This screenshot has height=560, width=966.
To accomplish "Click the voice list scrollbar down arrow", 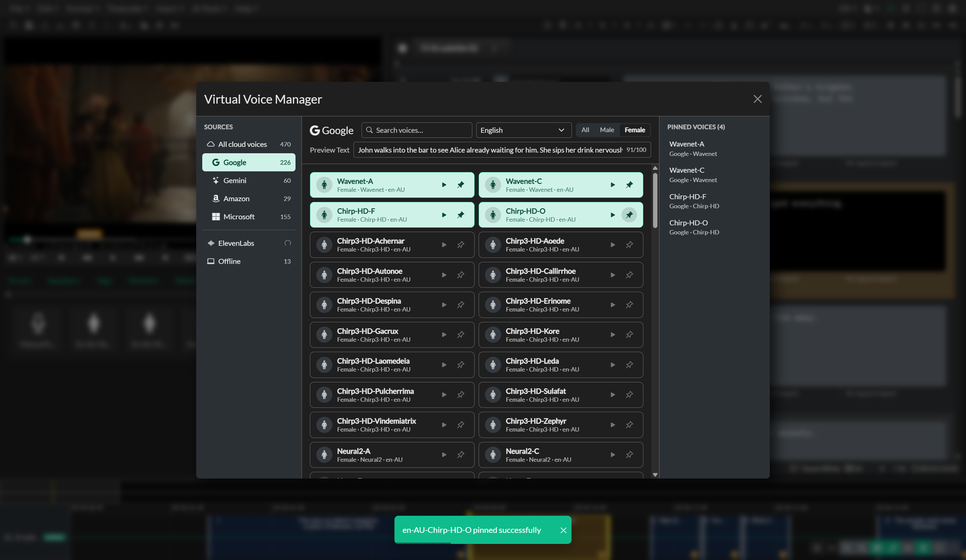I will (x=655, y=475).
